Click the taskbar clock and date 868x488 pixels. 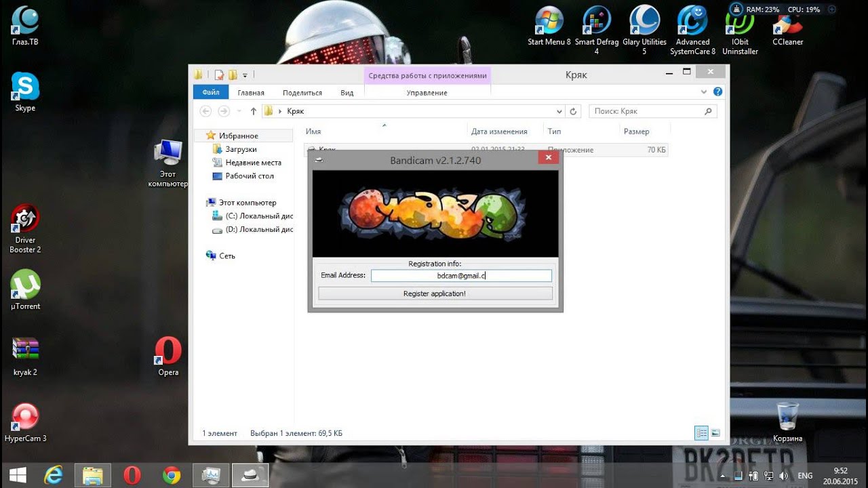(x=840, y=476)
